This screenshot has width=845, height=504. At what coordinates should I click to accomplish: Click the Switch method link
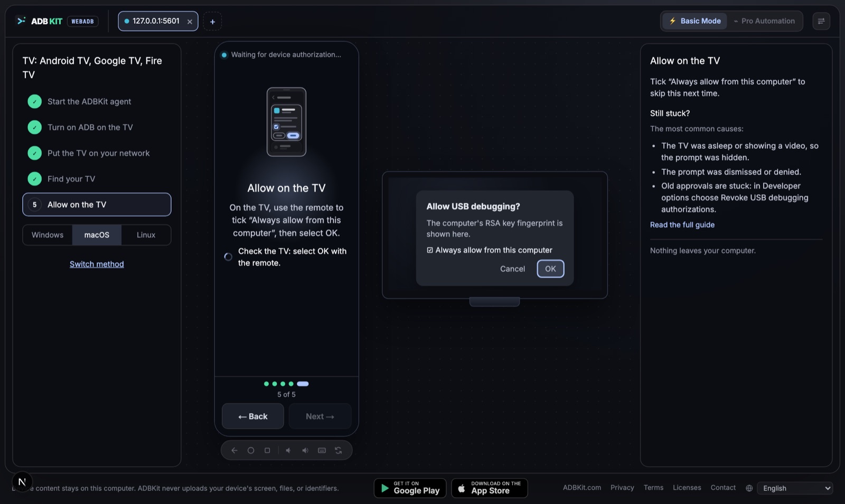pos(97,264)
